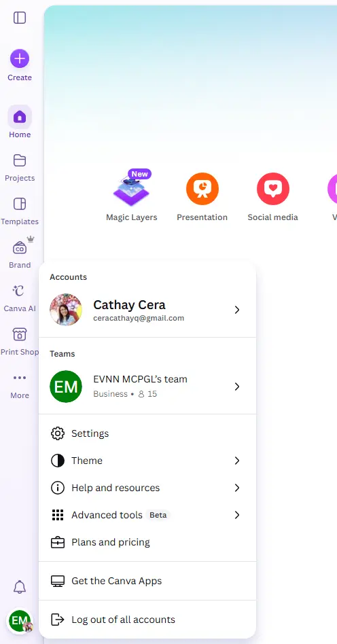This screenshot has height=644, width=337.
Task: Expand EVNN MCPGL's team chevron
Action: point(236,387)
